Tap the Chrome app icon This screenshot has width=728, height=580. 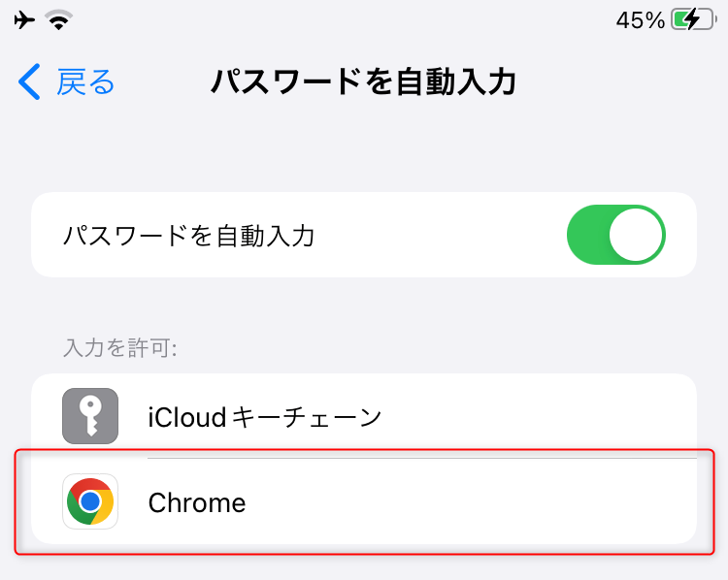[90, 501]
